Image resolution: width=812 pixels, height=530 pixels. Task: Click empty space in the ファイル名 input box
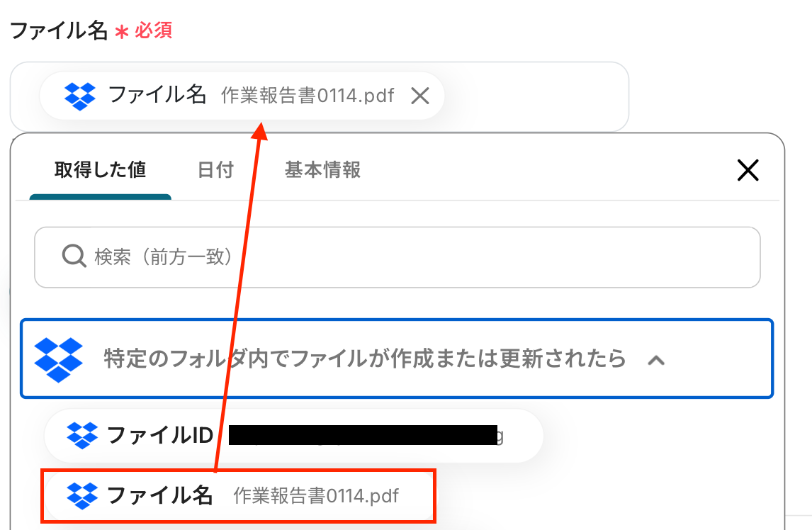[531, 96]
